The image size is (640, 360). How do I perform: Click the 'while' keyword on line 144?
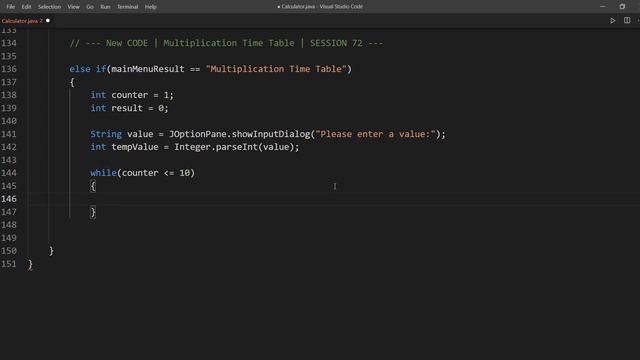(x=103, y=173)
